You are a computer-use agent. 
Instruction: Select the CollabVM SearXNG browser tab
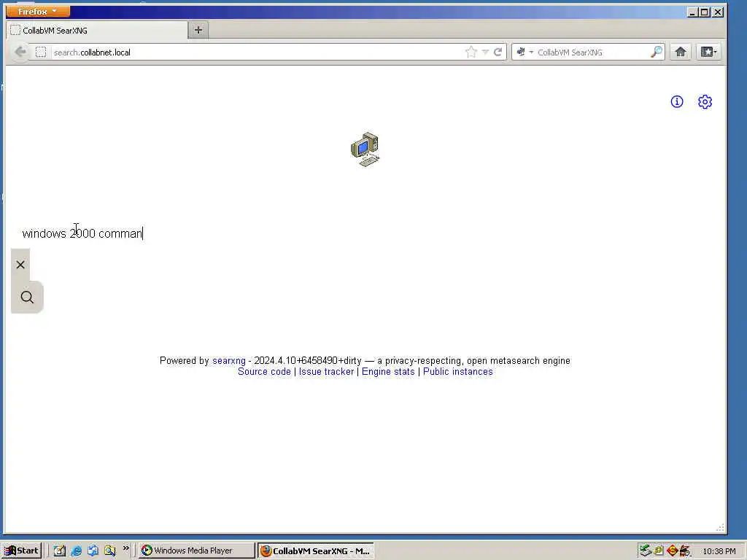[98, 31]
